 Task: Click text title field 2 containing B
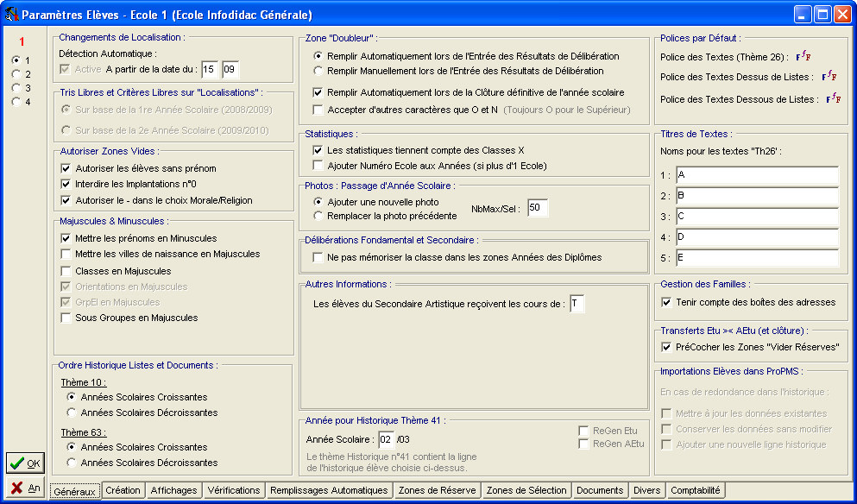coord(757,196)
